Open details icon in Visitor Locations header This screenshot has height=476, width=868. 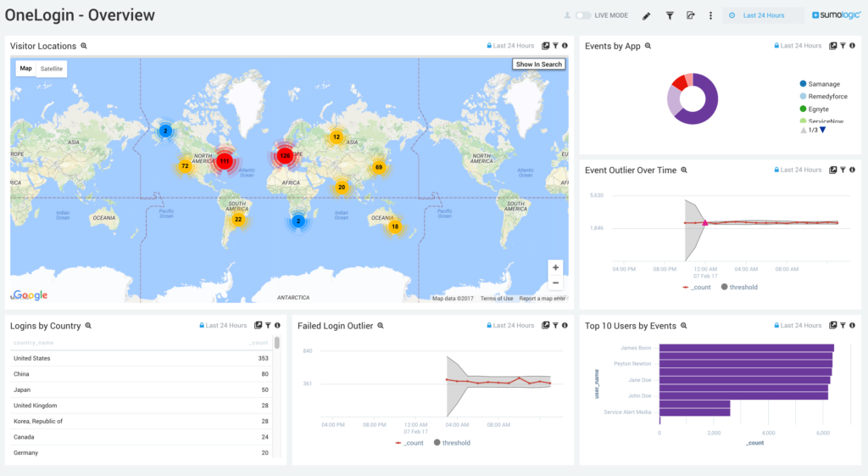coord(545,46)
